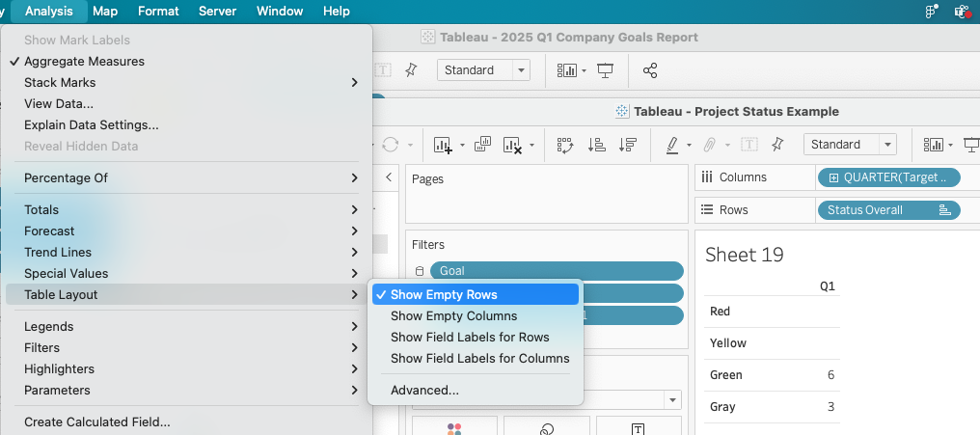This screenshot has width=980, height=435.
Task: Expand the QUARTER(Target..) pill plus icon
Action: click(833, 177)
